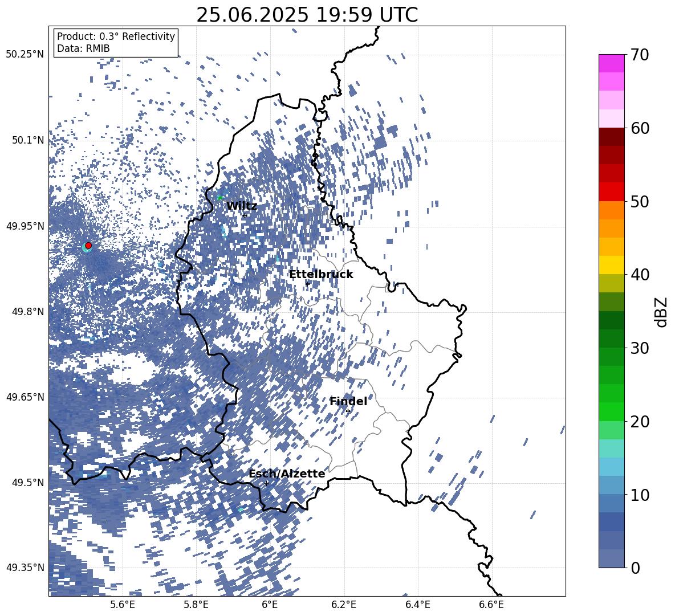The image size is (675, 616).
Task: Click the 49.35°N latitude tick label
Action: click(25, 568)
